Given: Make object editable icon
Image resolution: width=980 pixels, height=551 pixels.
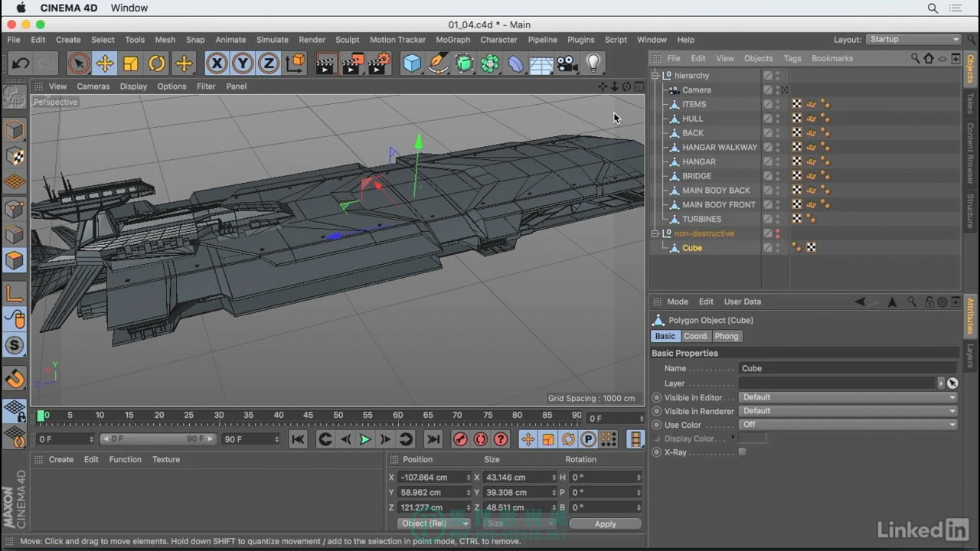Looking at the screenshot, I should click(15, 96).
